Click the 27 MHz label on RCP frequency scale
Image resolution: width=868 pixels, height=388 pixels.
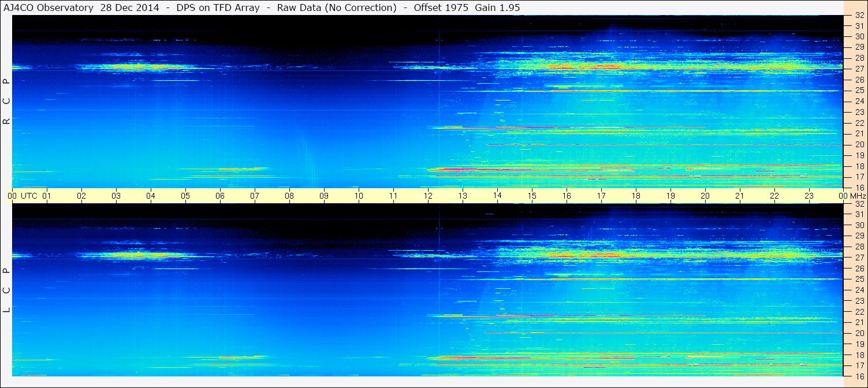(859, 69)
